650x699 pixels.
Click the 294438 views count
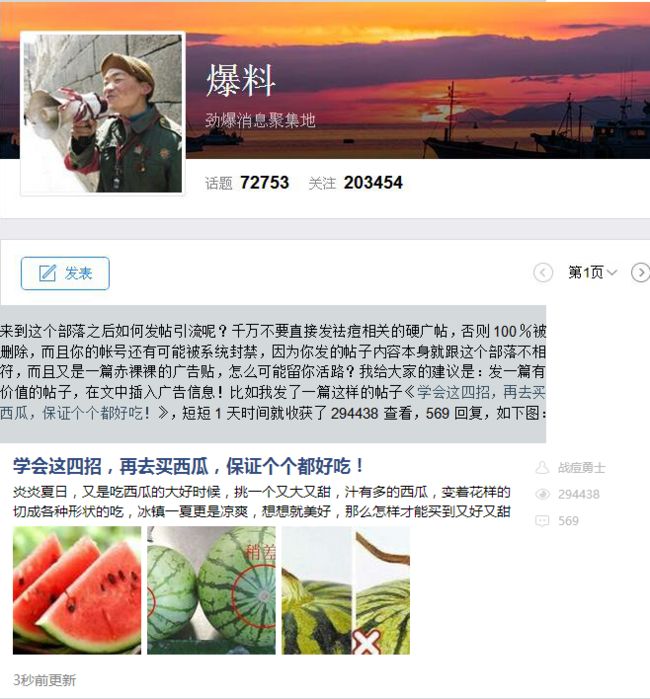[x=579, y=494]
